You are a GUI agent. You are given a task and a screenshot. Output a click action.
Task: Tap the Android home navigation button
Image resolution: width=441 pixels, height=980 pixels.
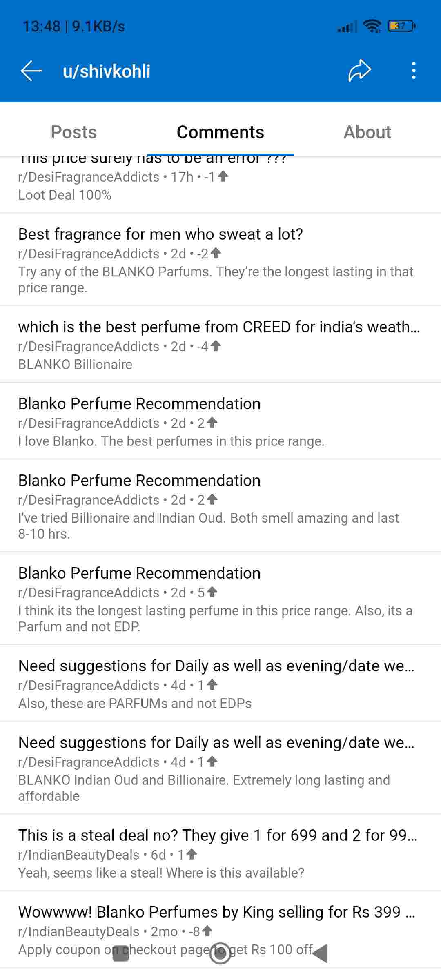pos(220,953)
